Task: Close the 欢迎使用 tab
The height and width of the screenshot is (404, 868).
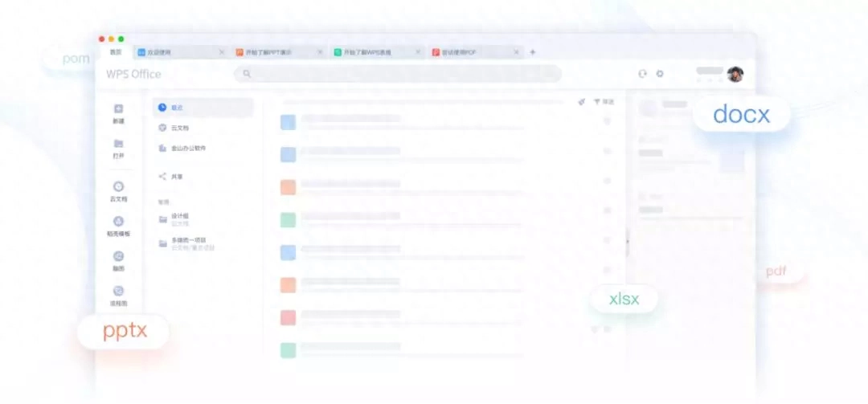Action: click(222, 52)
